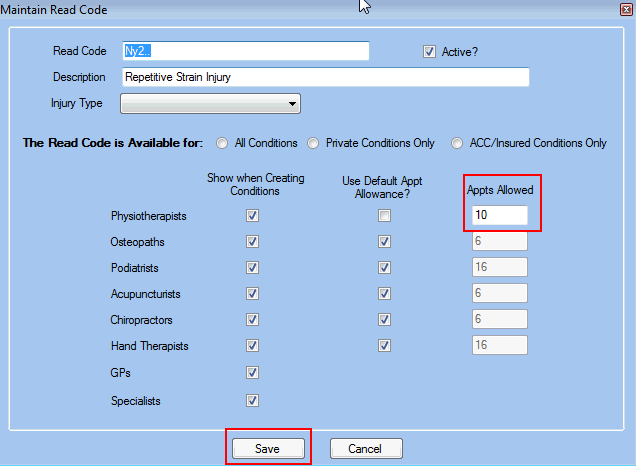The image size is (636, 466).
Task: Toggle Show when Creating for Specialists
Action: [253, 401]
